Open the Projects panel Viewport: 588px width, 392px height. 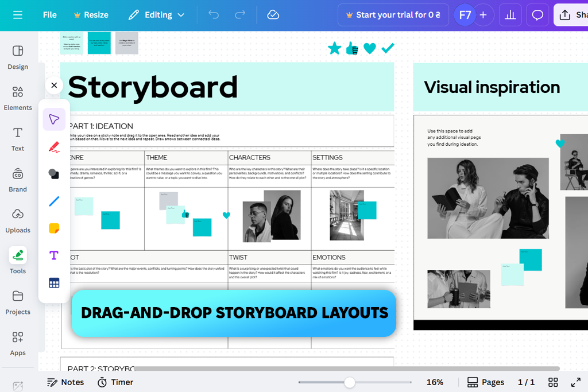coord(18,302)
